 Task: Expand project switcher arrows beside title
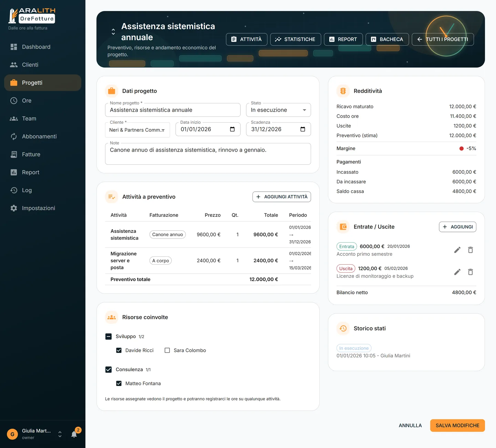coord(113,32)
